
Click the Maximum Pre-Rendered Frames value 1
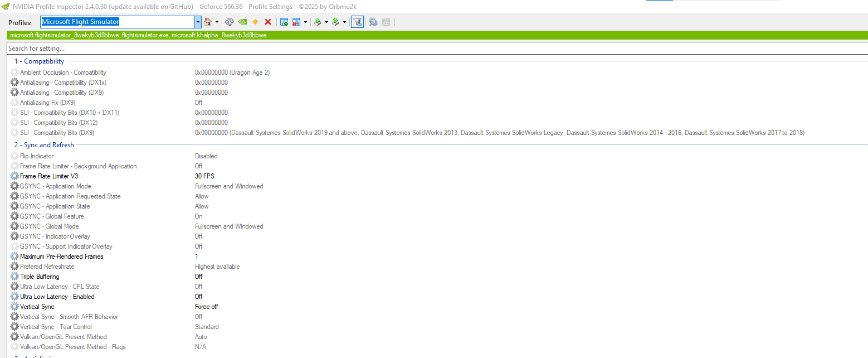[x=197, y=257]
